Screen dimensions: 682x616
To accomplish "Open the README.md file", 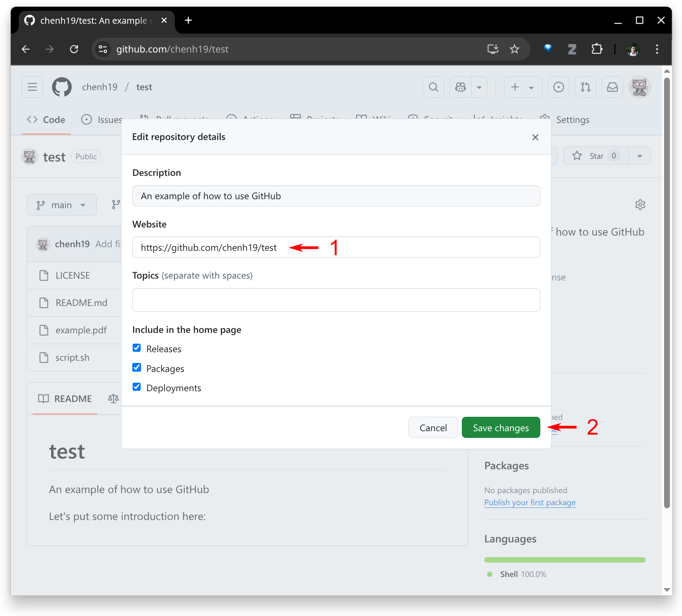I will (x=82, y=303).
